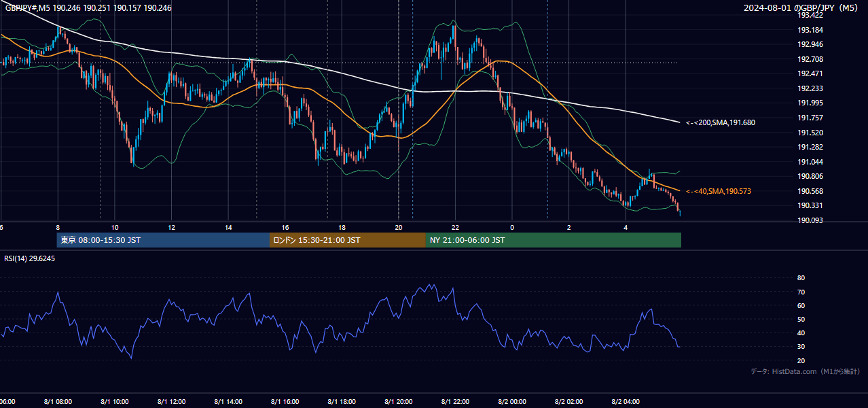The width and height of the screenshot is (868, 408).
Task: Click the 200,SMA,191.680 line label
Action: tap(721, 123)
